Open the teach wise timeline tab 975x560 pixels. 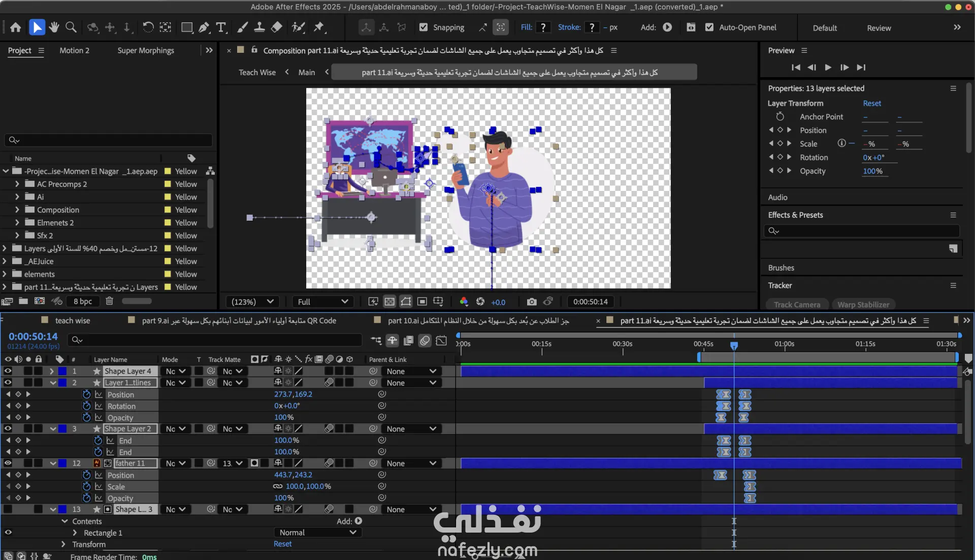click(72, 320)
